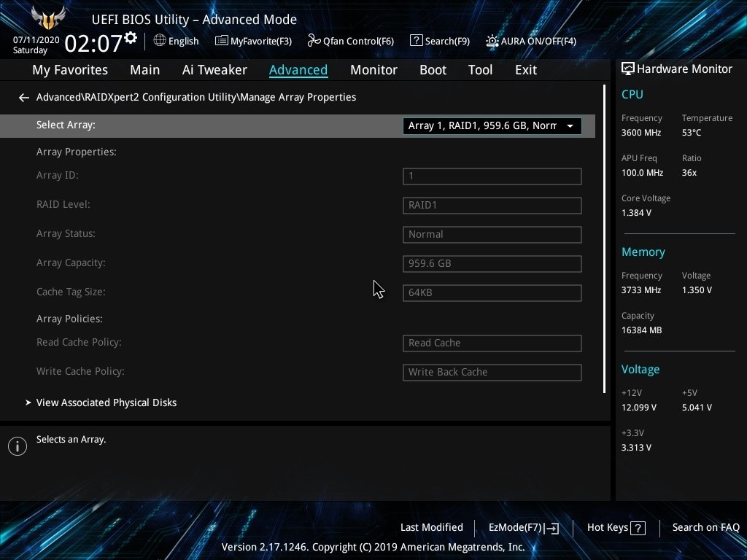Click English language button
The height and width of the screenshot is (560, 747).
pos(177,41)
